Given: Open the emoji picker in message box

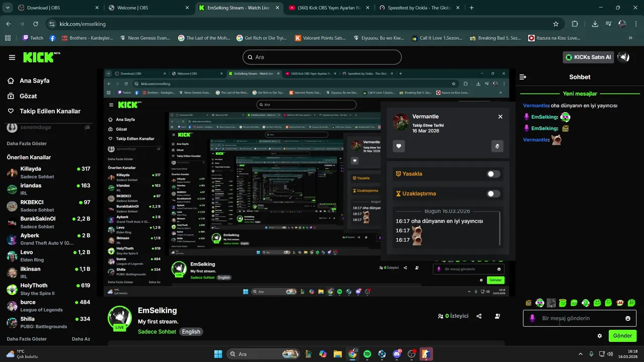Looking at the screenshot, I should pyautogui.click(x=628, y=318).
